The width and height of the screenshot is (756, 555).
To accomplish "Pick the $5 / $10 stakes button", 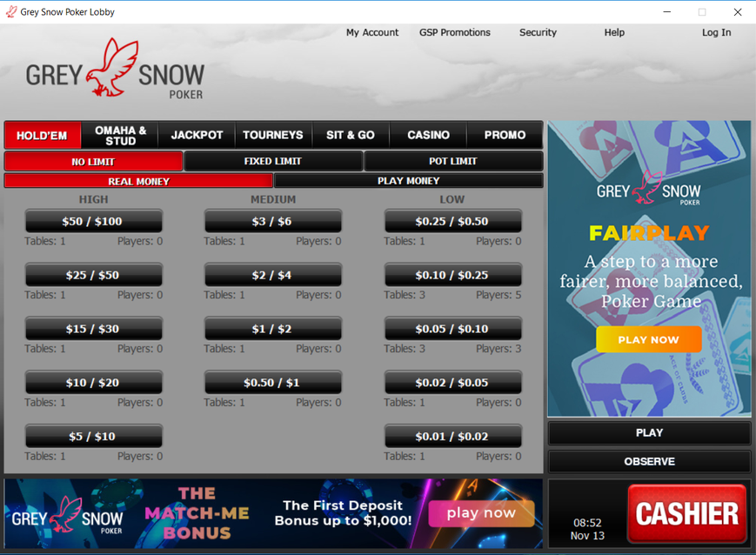I will point(94,437).
